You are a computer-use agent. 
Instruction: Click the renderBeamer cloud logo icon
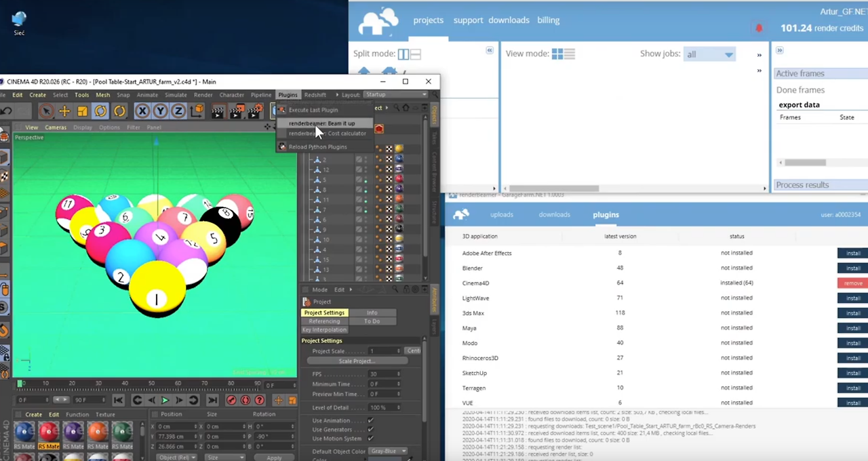(461, 215)
